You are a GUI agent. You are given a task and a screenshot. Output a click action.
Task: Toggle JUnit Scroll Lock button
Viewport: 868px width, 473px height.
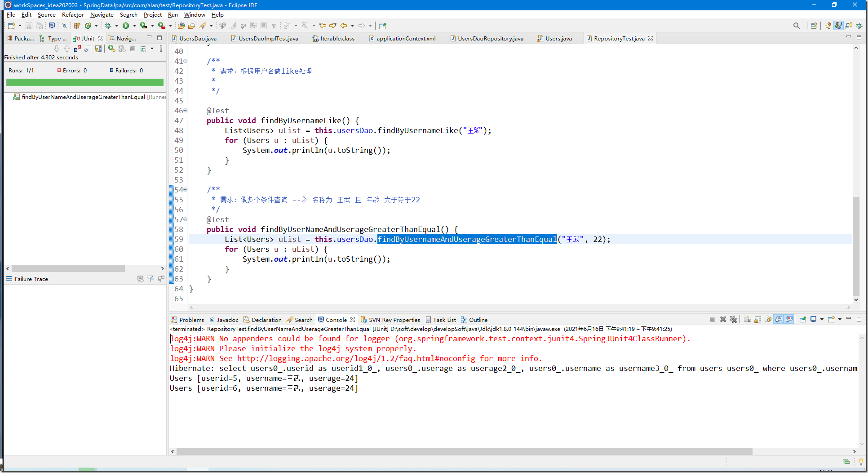98,49
